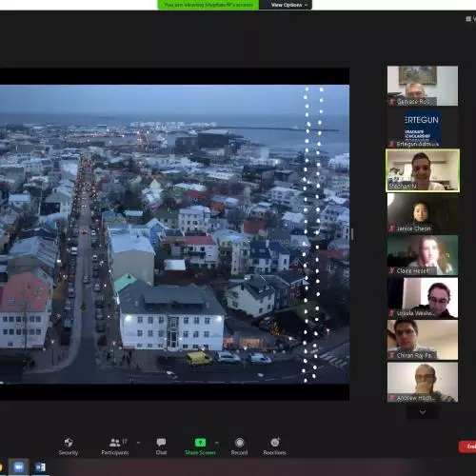Viewport: 476px width, 476px height.
Task: Select the top participant's video thumbnail
Action: point(423,86)
